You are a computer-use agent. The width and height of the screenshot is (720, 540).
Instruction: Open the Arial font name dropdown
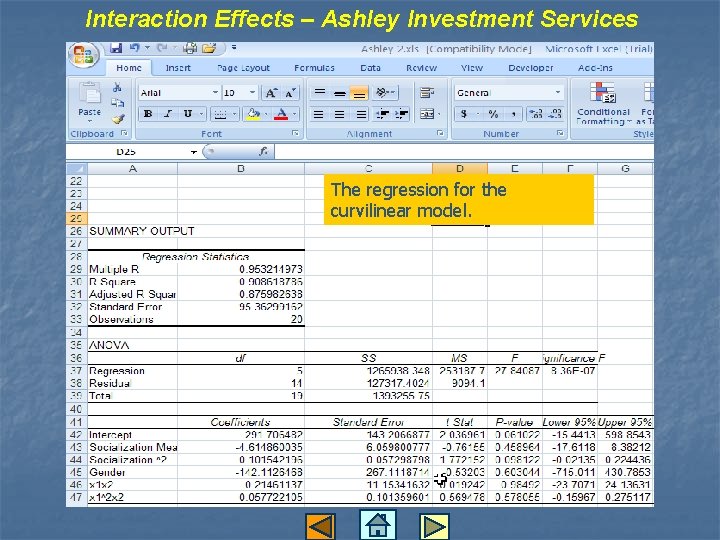pos(215,93)
